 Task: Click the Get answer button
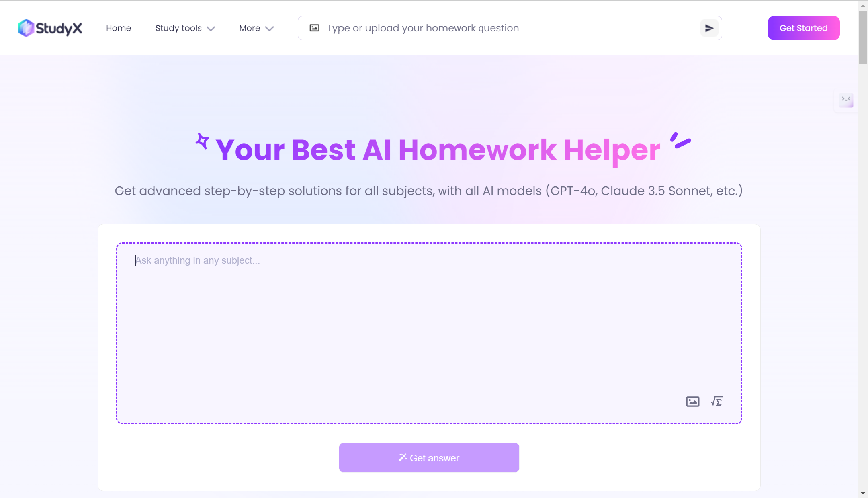click(x=429, y=457)
